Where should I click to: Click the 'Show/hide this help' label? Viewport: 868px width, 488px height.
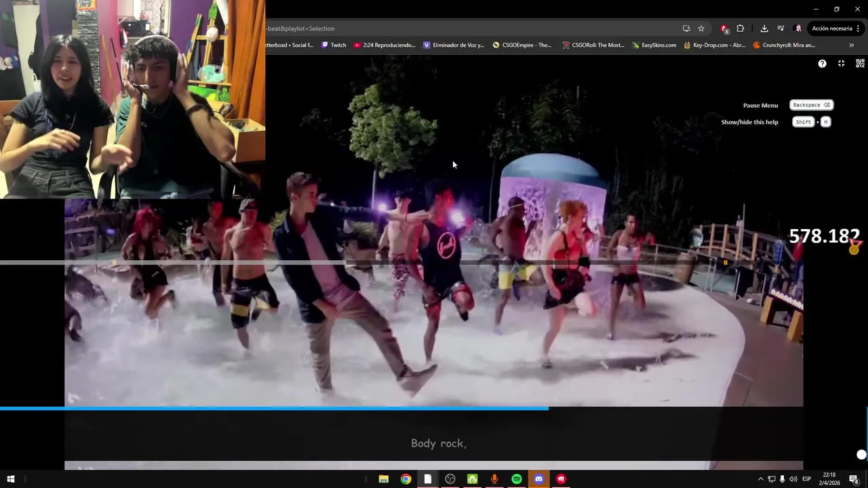pyautogui.click(x=749, y=122)
